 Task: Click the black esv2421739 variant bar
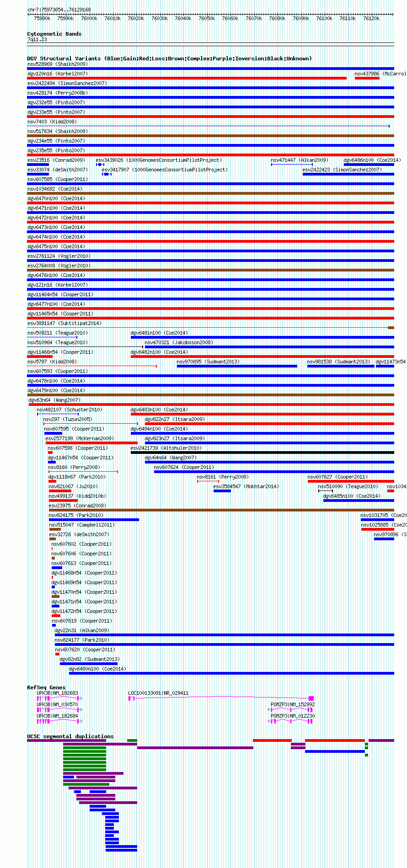(262, 453)
